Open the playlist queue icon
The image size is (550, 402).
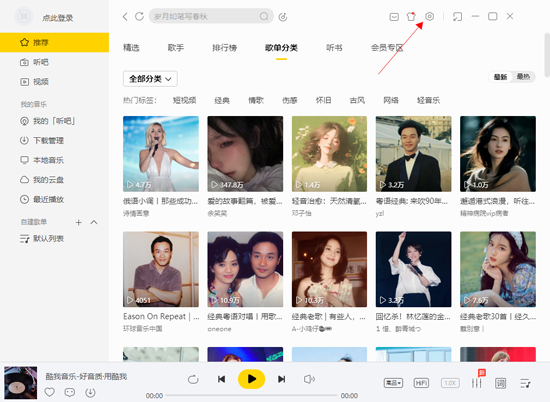[525, 383]
